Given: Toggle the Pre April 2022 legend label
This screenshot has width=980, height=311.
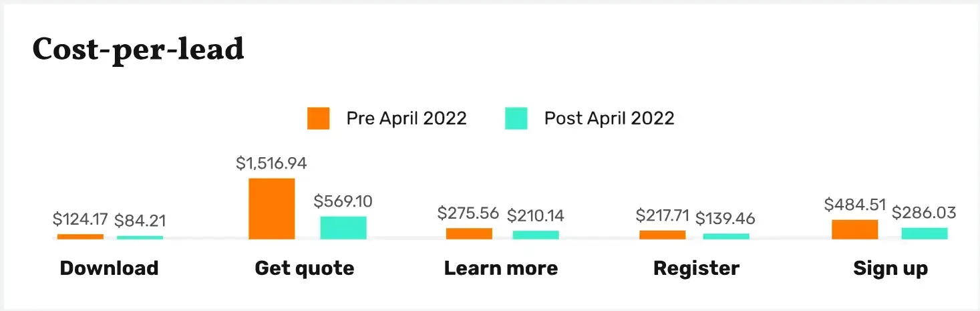Looking at the screenshot, I should [406, 119].
